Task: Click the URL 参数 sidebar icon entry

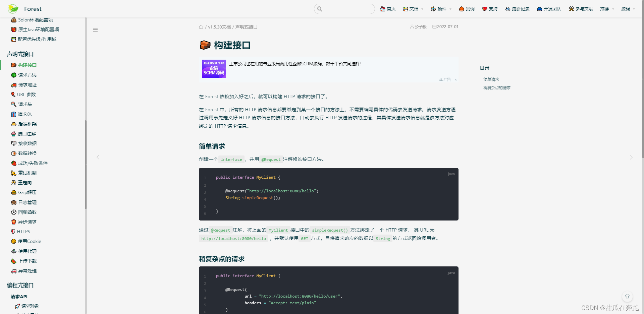Action: click(26, 95)
